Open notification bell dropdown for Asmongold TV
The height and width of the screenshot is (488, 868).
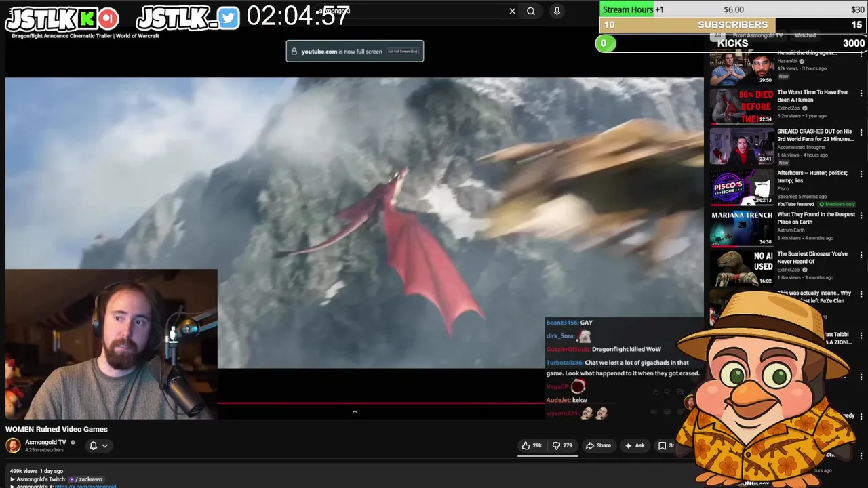click(98, 445)
